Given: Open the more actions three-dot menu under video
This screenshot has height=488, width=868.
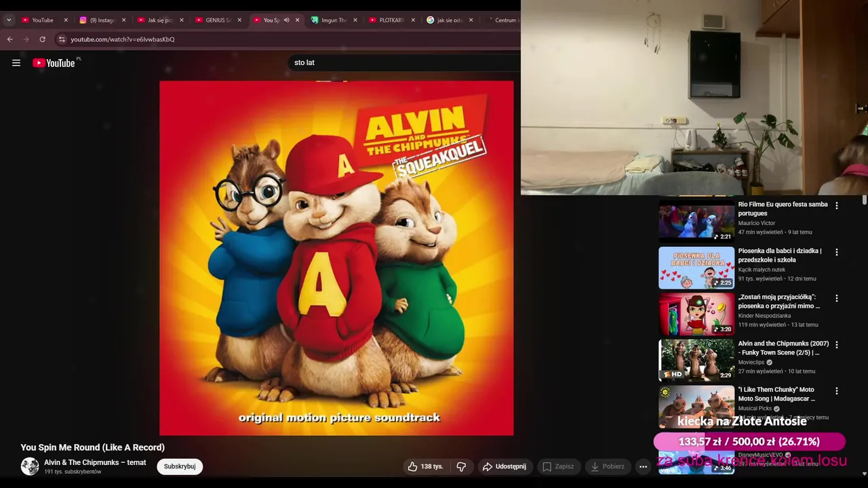Looking at the screenshot, I should (644, 466).
